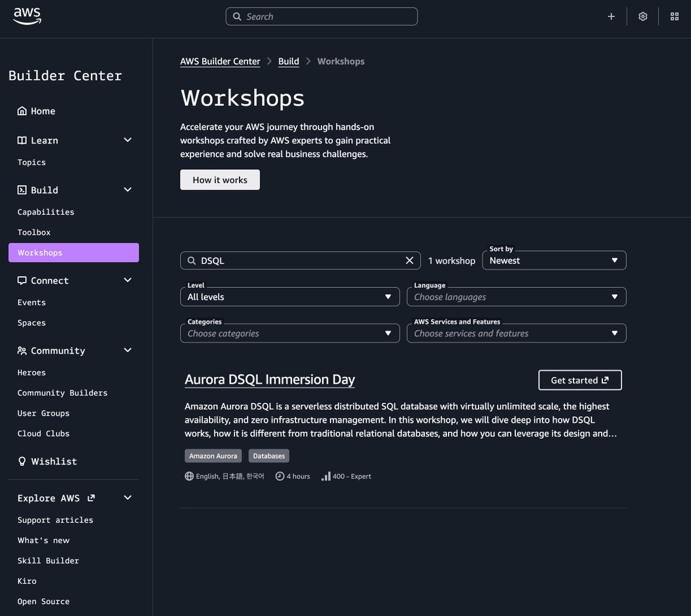Screen dimensions: 691x616
Task: Click Get started button
Action: (x=580, y=380)
